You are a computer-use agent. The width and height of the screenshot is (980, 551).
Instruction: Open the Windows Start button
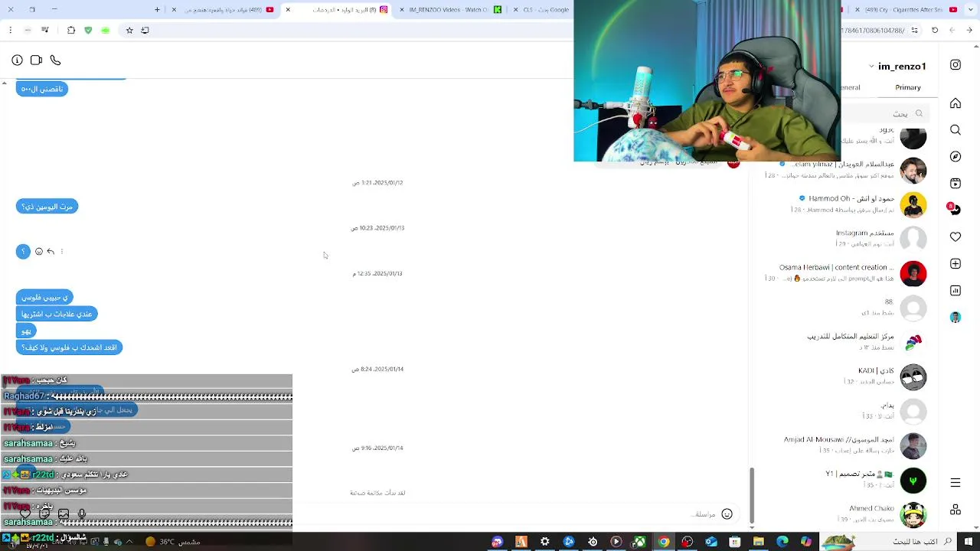pos(969,542)
